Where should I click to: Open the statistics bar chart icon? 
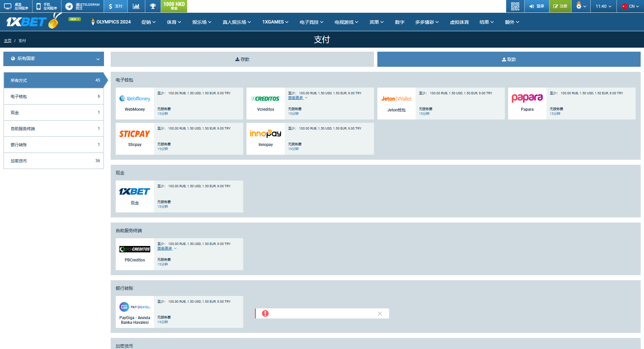[136, 6]
